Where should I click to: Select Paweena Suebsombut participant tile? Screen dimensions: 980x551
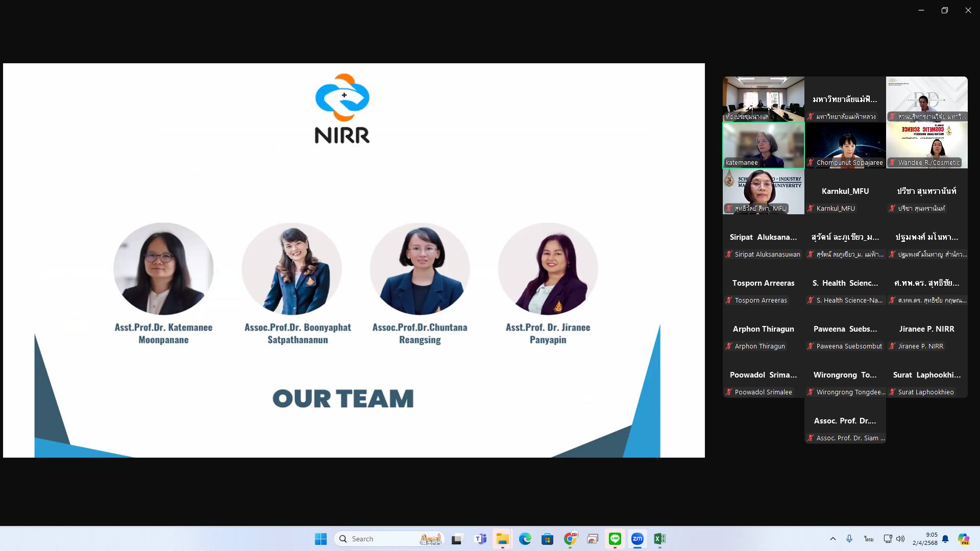[x=845, y=329]
